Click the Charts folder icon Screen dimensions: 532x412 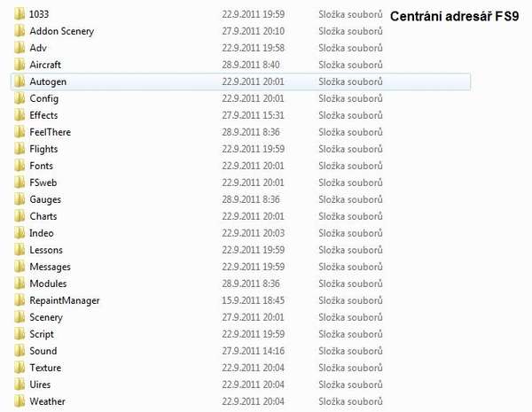(x=20, y=216)
